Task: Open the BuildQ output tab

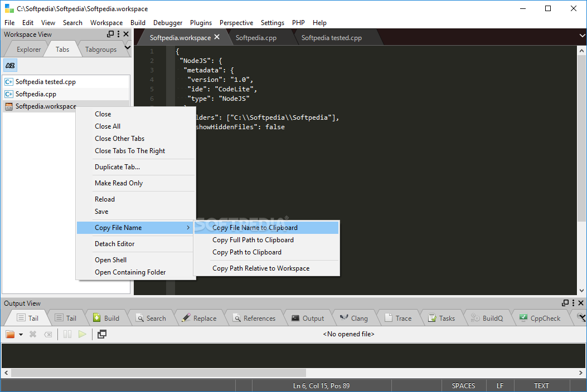Action: [487, 318]
